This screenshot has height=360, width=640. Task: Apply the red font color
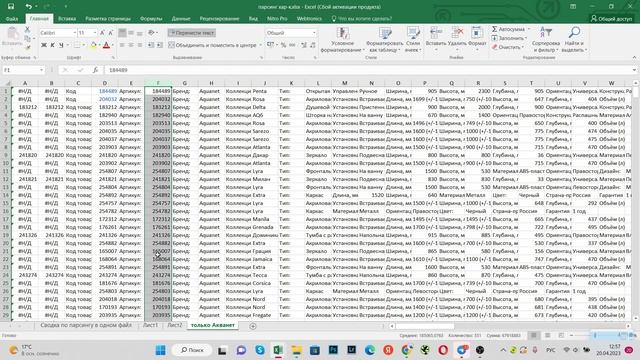(x=107, y=45)
